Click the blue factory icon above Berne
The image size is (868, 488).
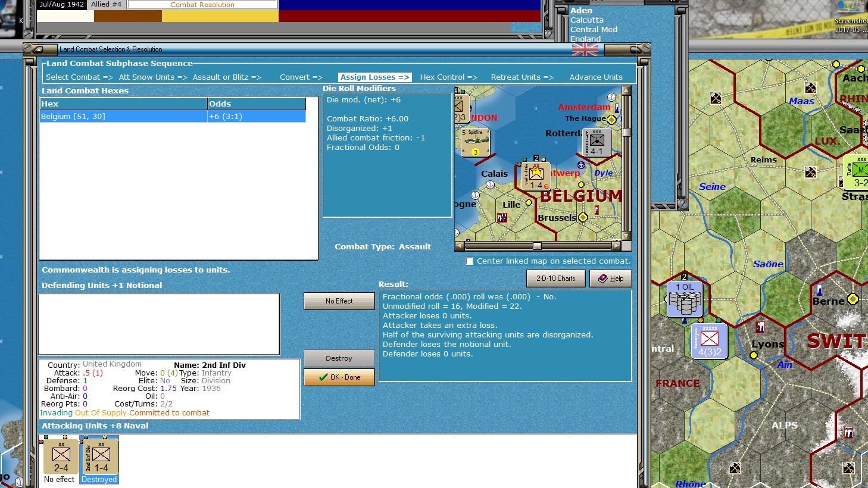819,290
